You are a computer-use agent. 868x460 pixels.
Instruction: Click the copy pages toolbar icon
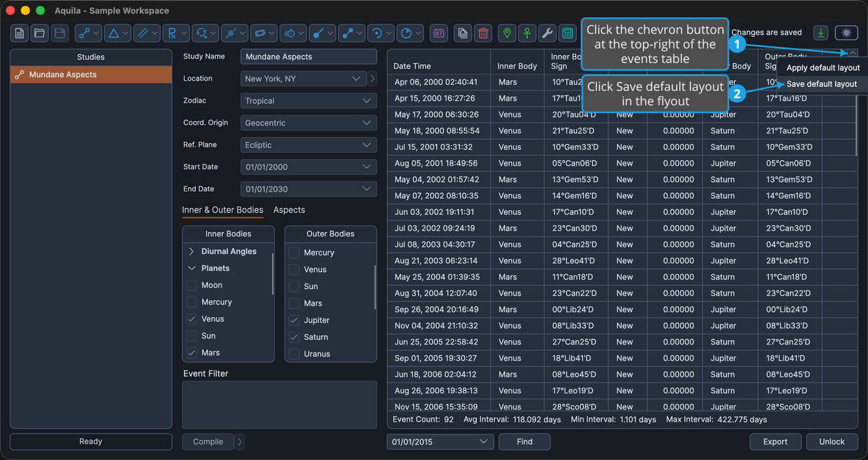pyautogui.click(x=462, y=33)
